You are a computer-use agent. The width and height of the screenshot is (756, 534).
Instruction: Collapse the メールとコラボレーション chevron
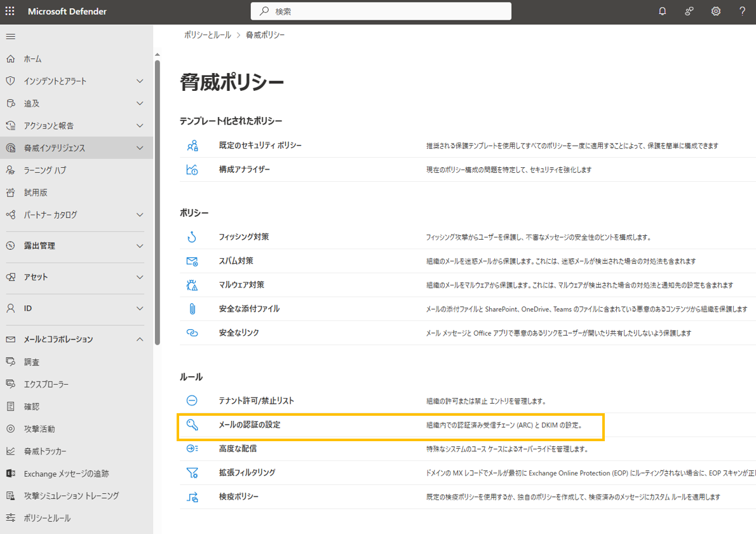click(140, 339)
